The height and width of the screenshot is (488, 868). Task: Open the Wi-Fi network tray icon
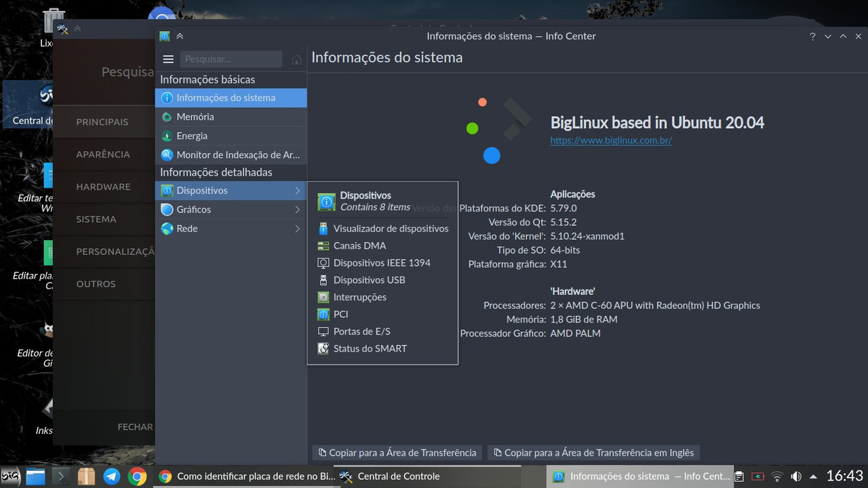(777, 476)
